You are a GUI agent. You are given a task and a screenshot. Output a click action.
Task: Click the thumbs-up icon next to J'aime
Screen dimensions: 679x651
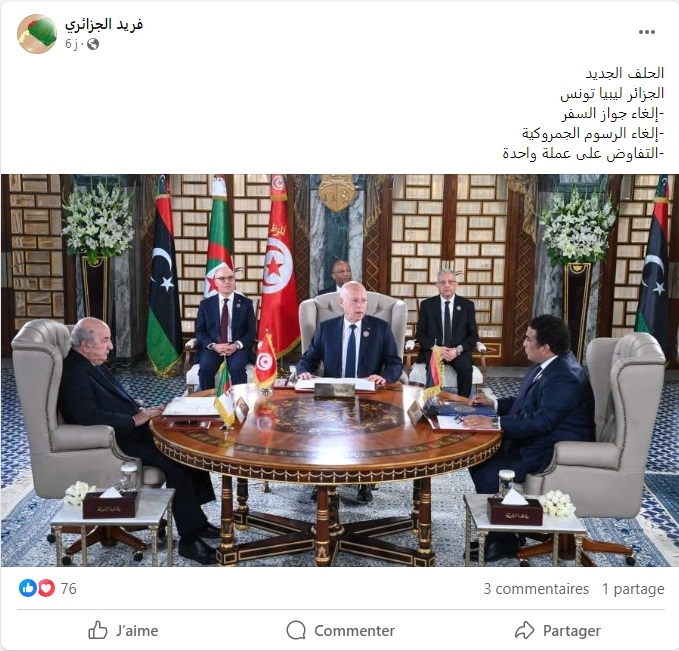pos(98,630)
